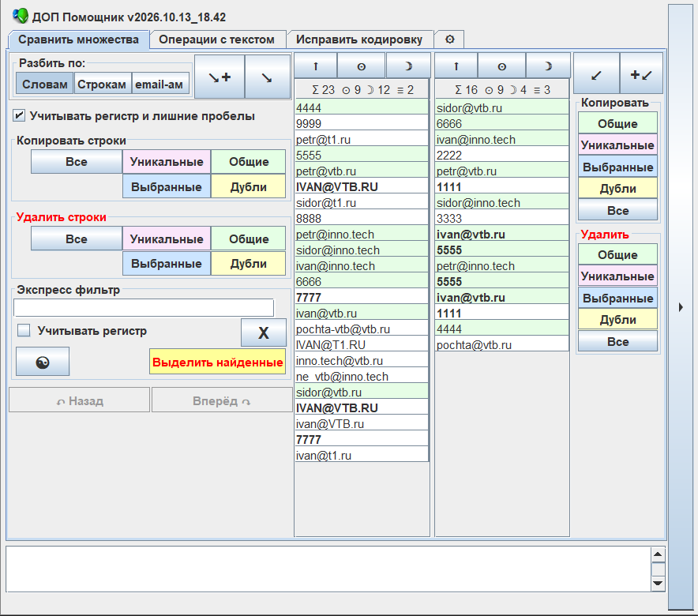The width and height of the screenshot is (698, 616).
Task: Switch to 'Операции с текстом' tab
Action: [217, 39]
